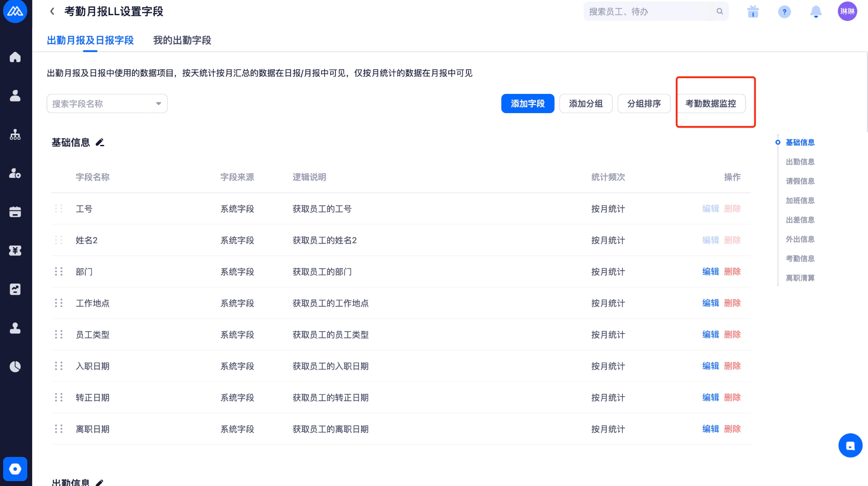868x486 pixels.
Task: Delete the 离职日期 field
Action: [732, 429]
